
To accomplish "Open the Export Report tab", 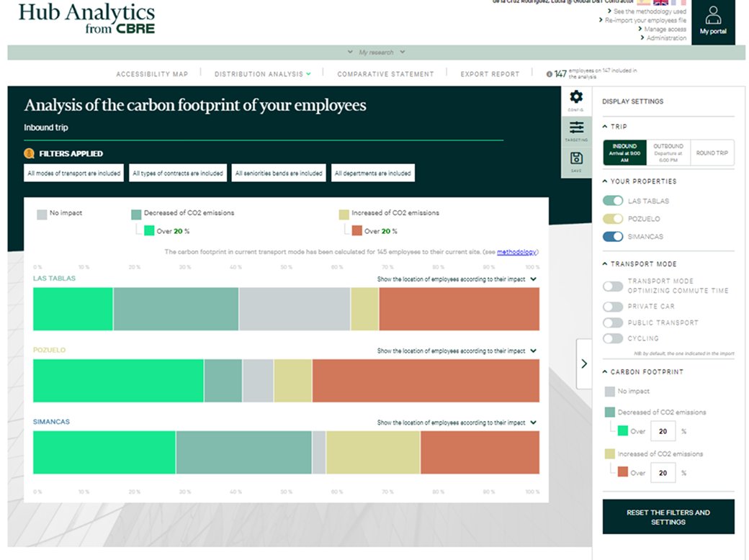I will (x=490, y=74).
